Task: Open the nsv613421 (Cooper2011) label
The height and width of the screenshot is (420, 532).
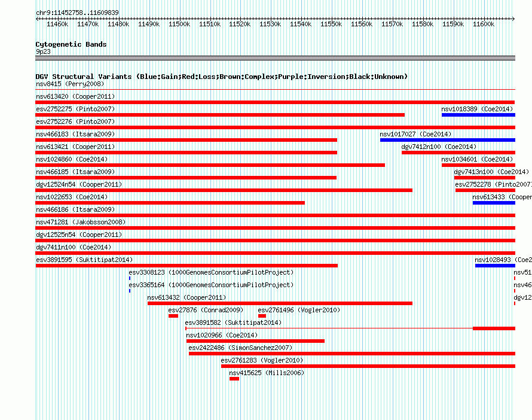Action: 75,147
